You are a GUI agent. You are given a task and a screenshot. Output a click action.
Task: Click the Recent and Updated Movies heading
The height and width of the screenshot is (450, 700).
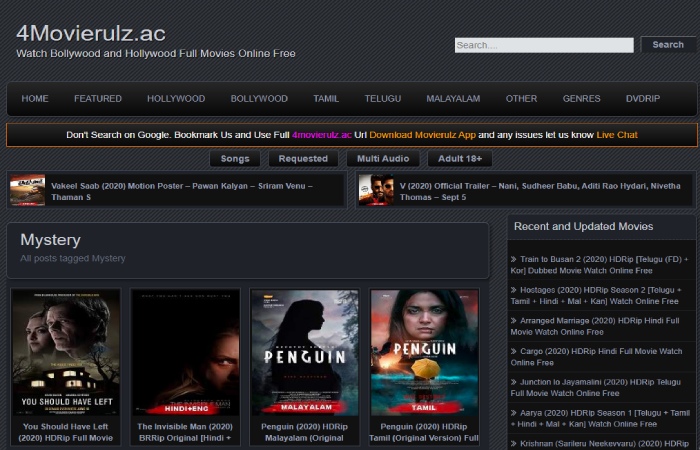583,226
